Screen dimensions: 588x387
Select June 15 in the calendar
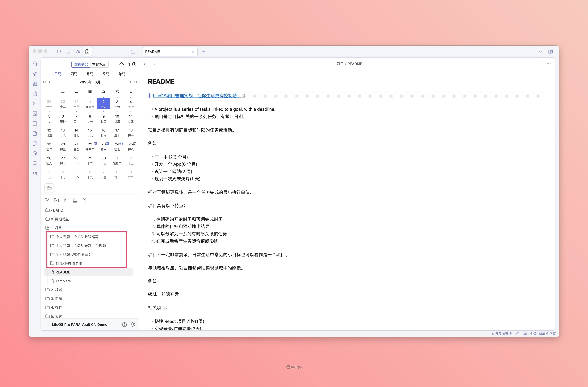[90, 132]
